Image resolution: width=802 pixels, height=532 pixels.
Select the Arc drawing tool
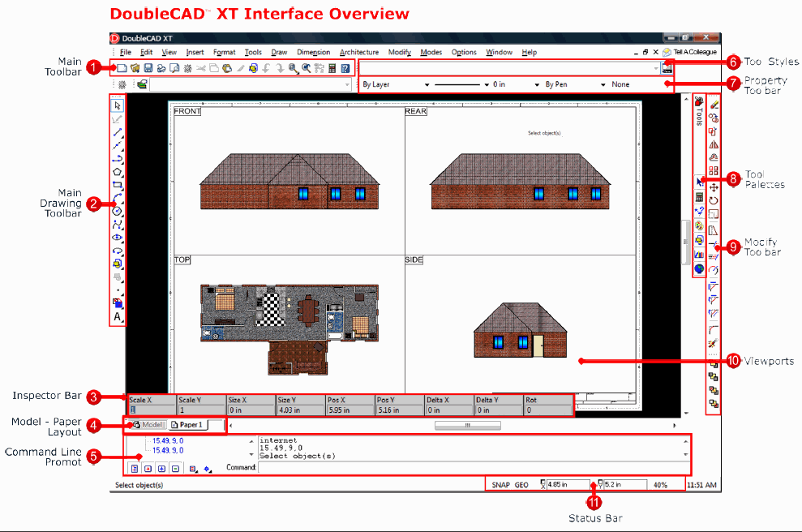coord(118,198)
